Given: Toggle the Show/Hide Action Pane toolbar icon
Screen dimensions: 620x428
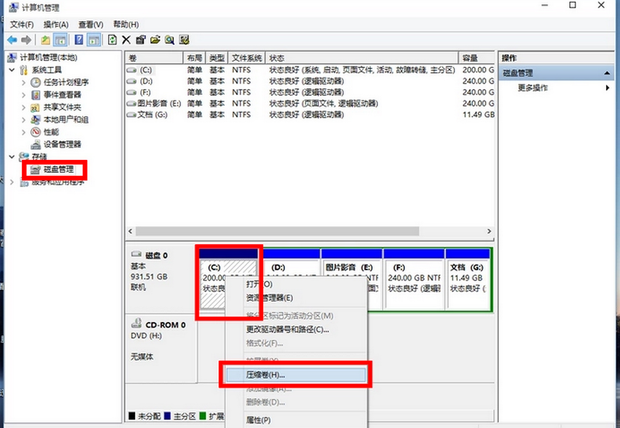Looking at the screenshot, I should pyautogui.click(x=94, y=40).
